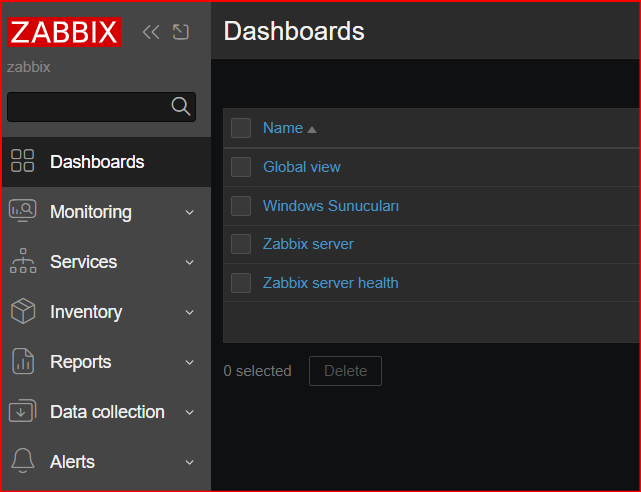
Task: Open the Zabbix server health link
Action: point(331,283)
